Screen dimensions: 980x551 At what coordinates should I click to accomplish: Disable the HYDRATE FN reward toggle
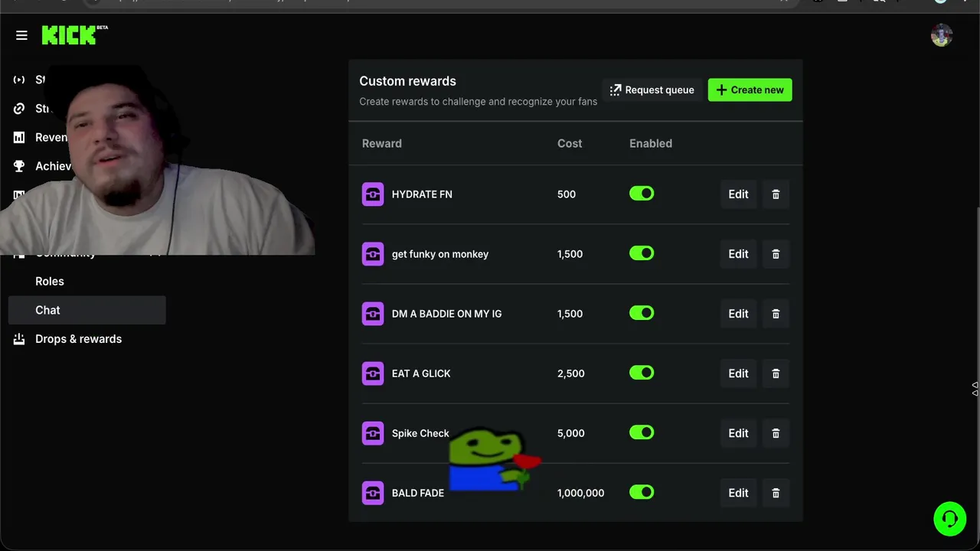point(642,194)
